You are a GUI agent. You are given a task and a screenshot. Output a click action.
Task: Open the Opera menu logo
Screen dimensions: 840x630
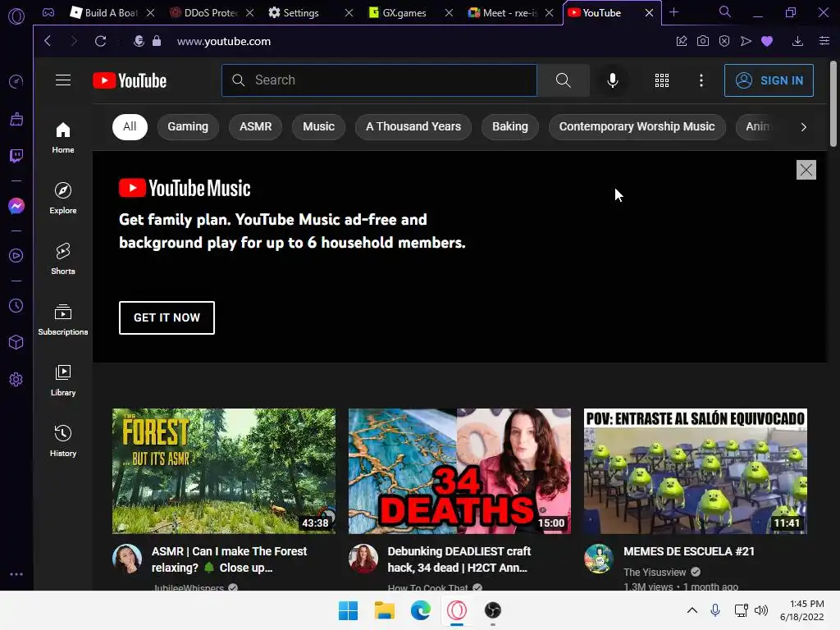click(x=16, y=16)
